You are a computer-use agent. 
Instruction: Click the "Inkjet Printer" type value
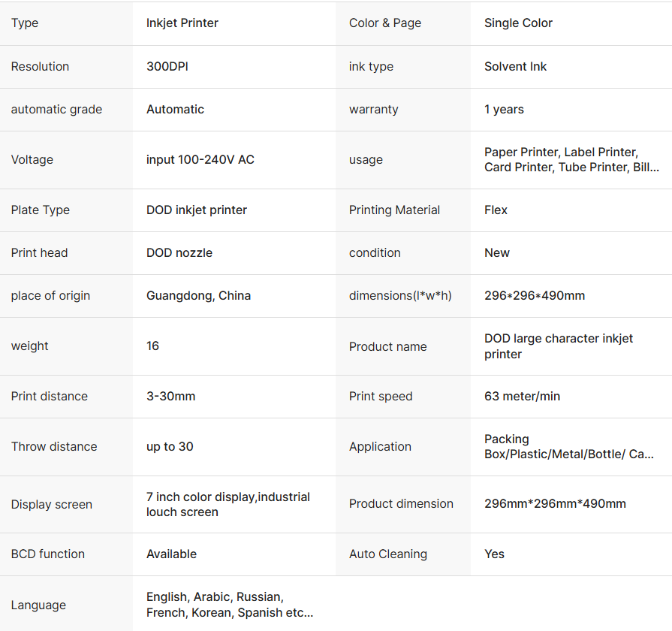coord(182,23)
